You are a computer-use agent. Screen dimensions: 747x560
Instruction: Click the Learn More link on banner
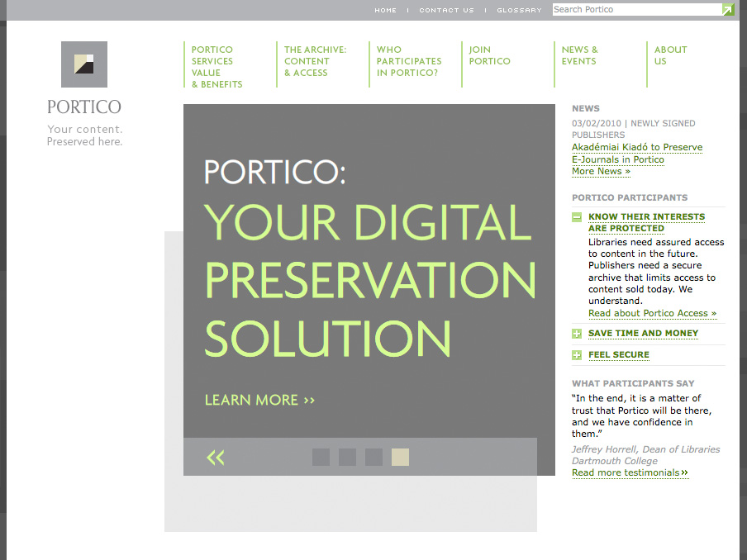[259, 400]
